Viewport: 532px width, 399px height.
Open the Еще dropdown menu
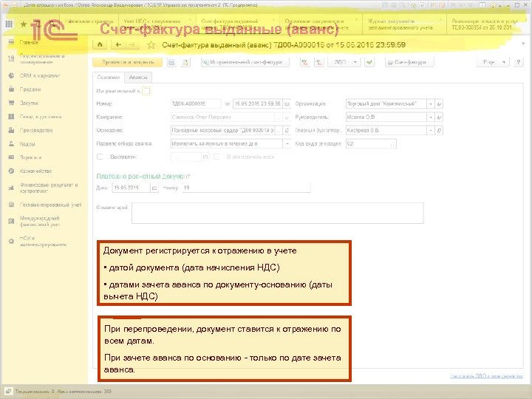coord(493,62)
